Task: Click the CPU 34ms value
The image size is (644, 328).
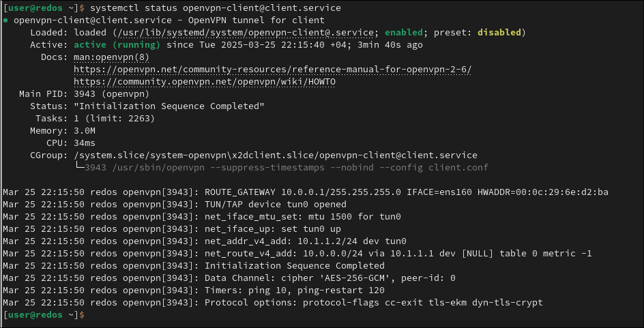Action: (85, 143)
